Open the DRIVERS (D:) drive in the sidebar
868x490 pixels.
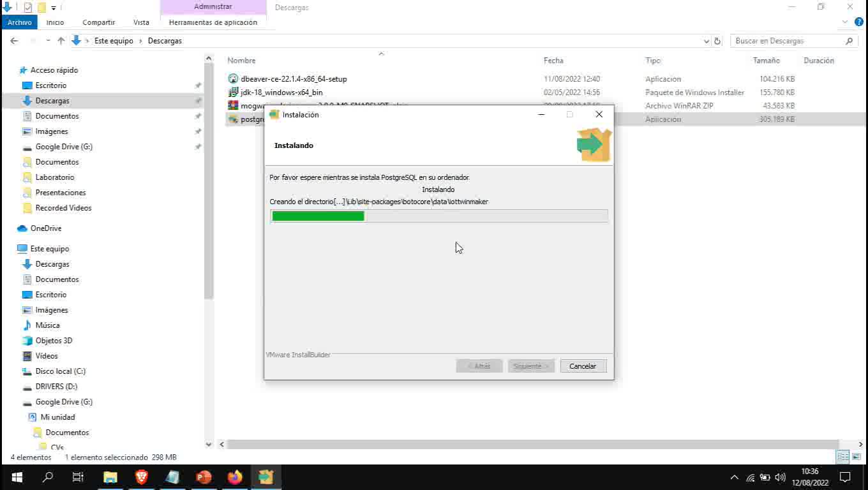[x=56, y=387]
